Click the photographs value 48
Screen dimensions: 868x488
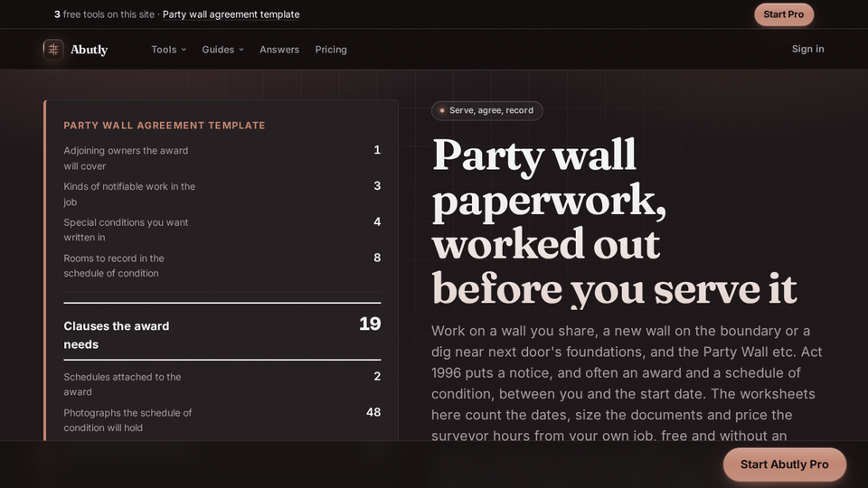coord(373,412)
